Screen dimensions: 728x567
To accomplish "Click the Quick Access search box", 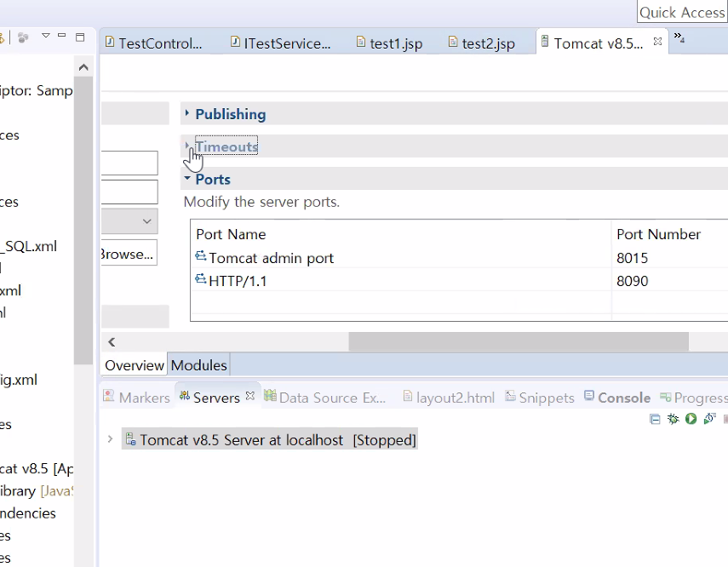I will pyautogui.click(x=682, y=12).
